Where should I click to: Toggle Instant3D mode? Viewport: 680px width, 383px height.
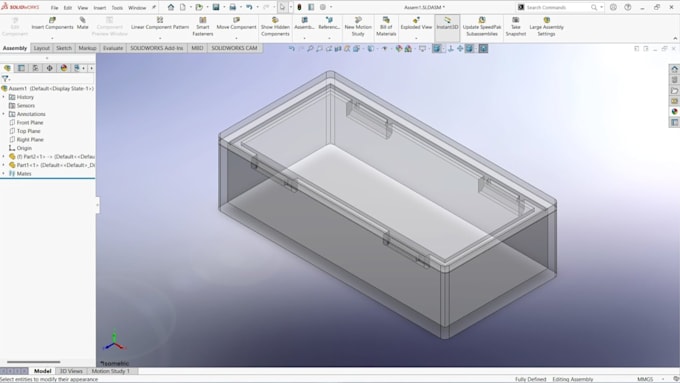[x=447, y=20]
